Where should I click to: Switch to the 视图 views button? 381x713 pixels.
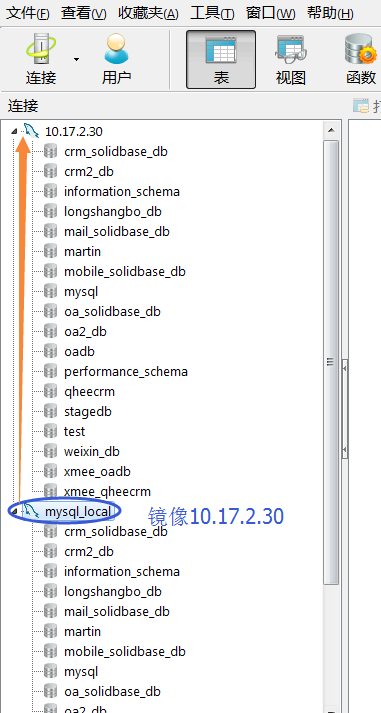tap(291, 59)
